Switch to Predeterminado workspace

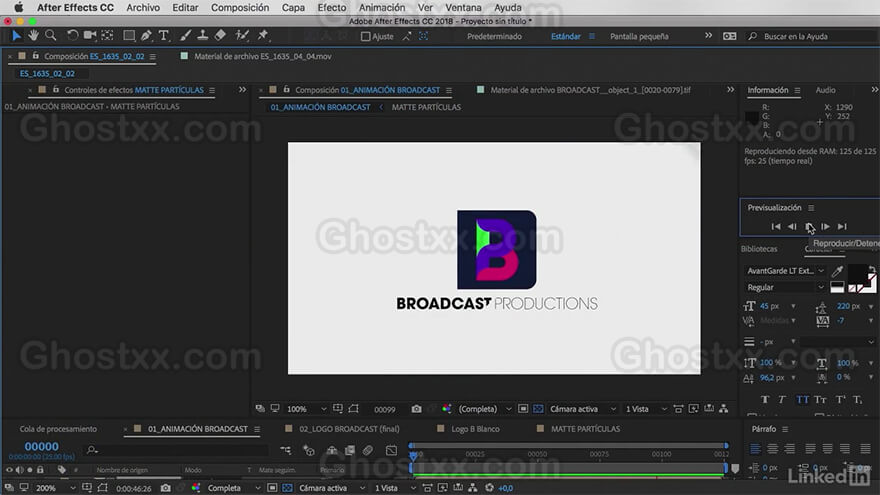[494, 36]
